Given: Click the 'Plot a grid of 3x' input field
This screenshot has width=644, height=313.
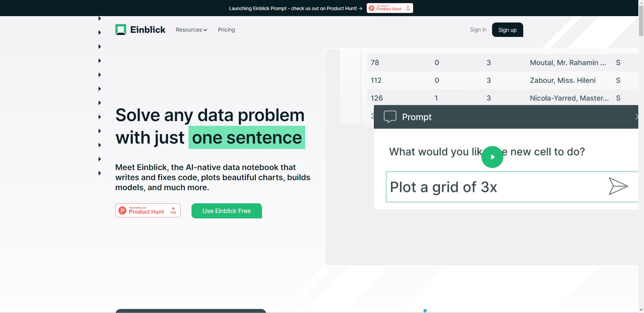Looking at the screenshot, I should pyautogui.click(x=512, y=187).
